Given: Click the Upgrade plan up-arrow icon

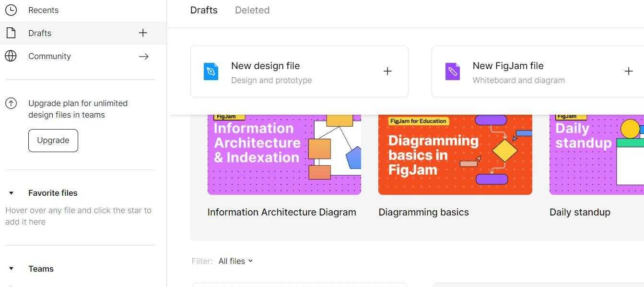Looking at the screenshot, I should click(x=11, y=103).
